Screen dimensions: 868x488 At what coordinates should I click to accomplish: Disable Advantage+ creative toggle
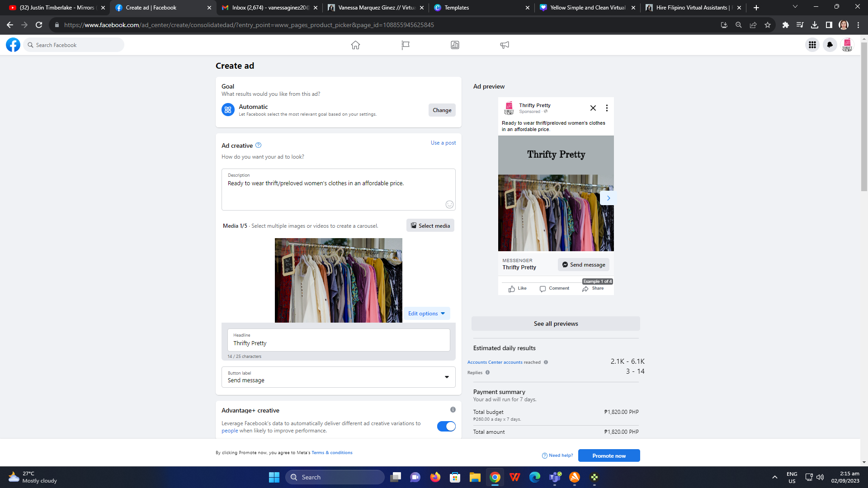coord(446,426)
